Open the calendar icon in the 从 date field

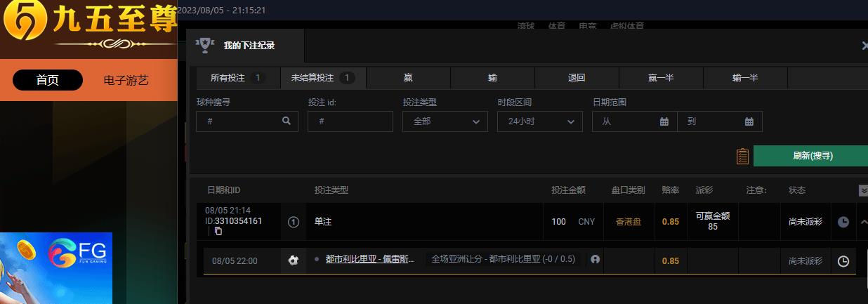[664, 121]
